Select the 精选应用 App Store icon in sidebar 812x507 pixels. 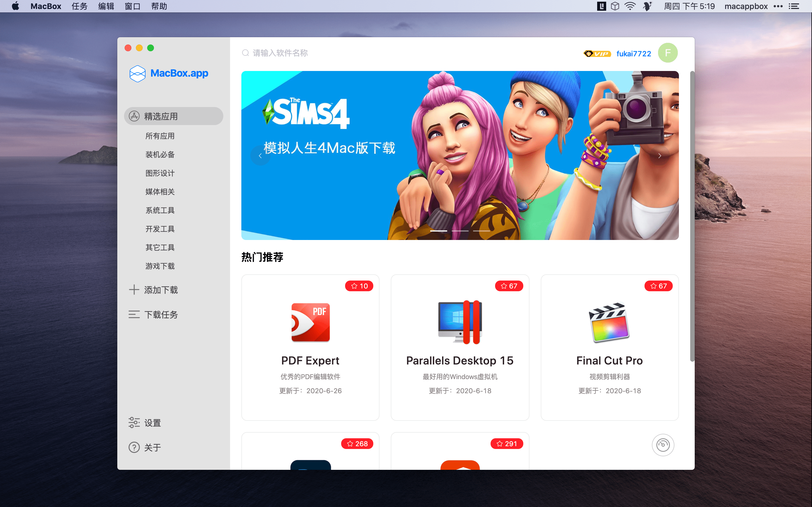click(x=134, y=116)
